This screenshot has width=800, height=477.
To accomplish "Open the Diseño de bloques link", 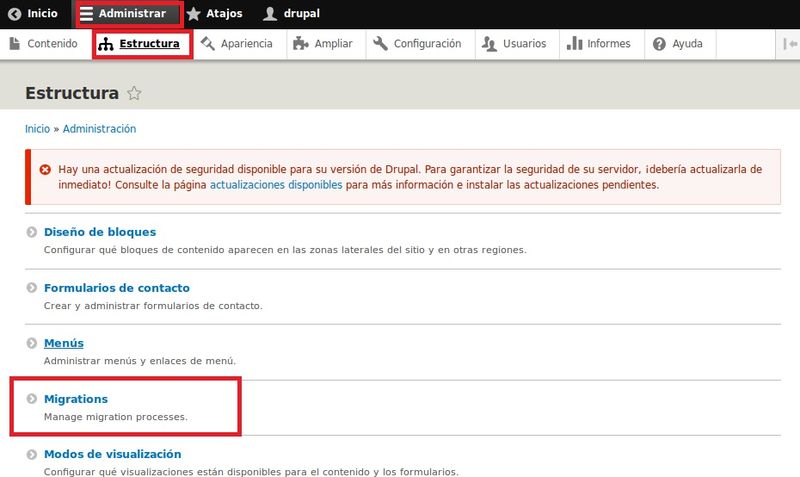I will click(x=100, y=232).
